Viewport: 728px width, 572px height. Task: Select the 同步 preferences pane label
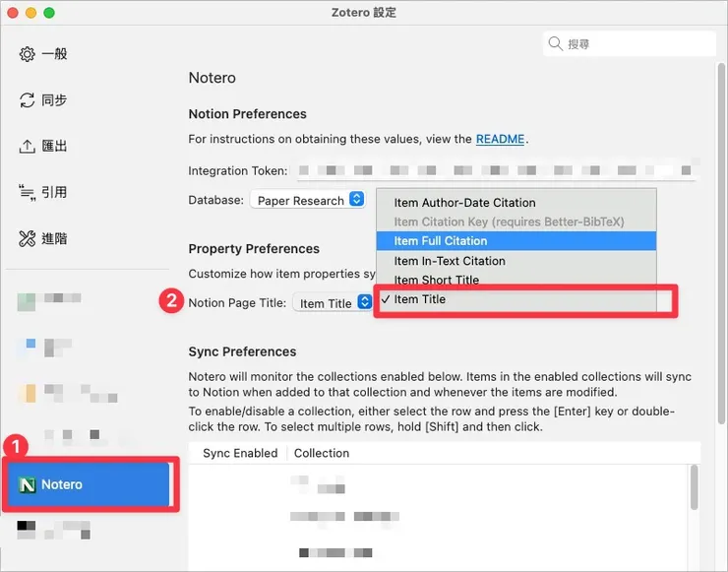(x=54, y=99)
